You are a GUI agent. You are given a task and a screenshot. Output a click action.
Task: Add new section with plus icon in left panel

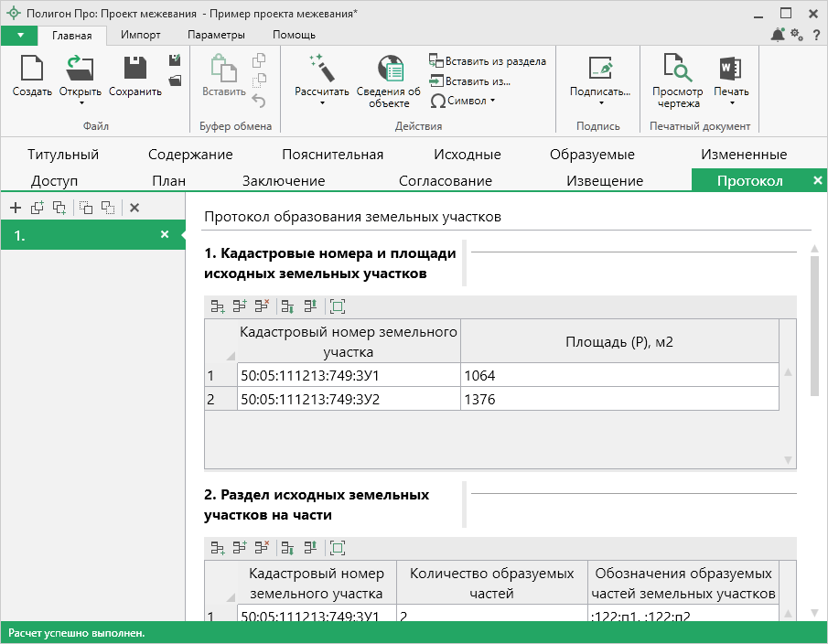[x=16, y=208]
